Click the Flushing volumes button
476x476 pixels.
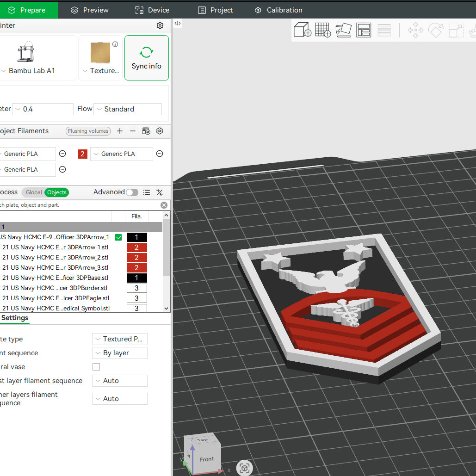(88, 131)
